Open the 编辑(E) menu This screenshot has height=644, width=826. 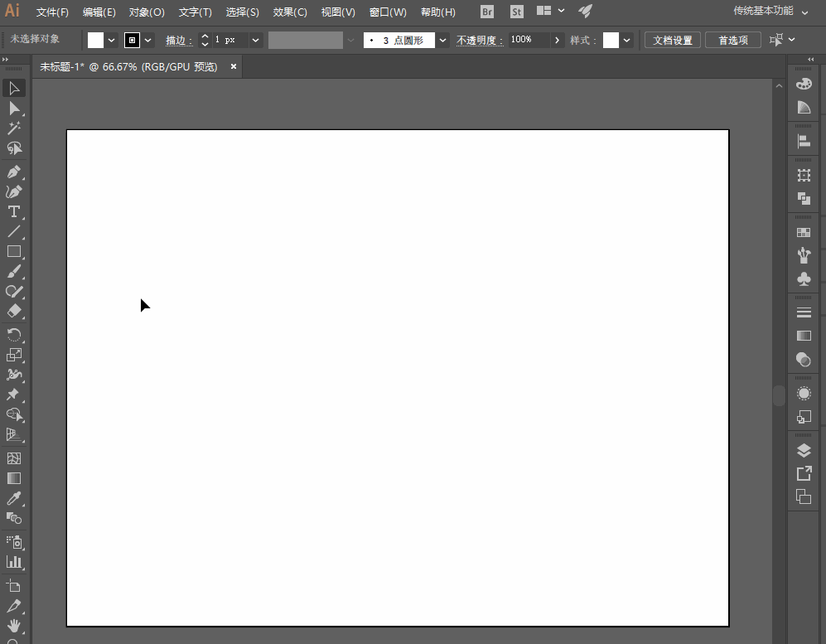[x=99, y=12]
